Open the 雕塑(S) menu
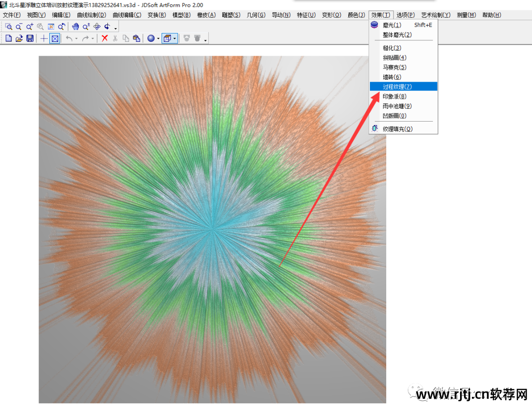The width and height of the screenshot is (532, 417). 231,15
